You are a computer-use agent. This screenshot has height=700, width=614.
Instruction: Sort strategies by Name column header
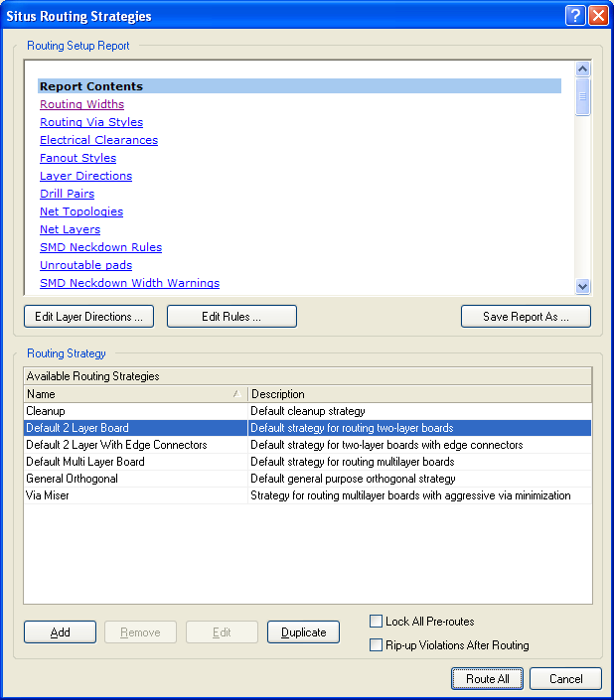135,394
